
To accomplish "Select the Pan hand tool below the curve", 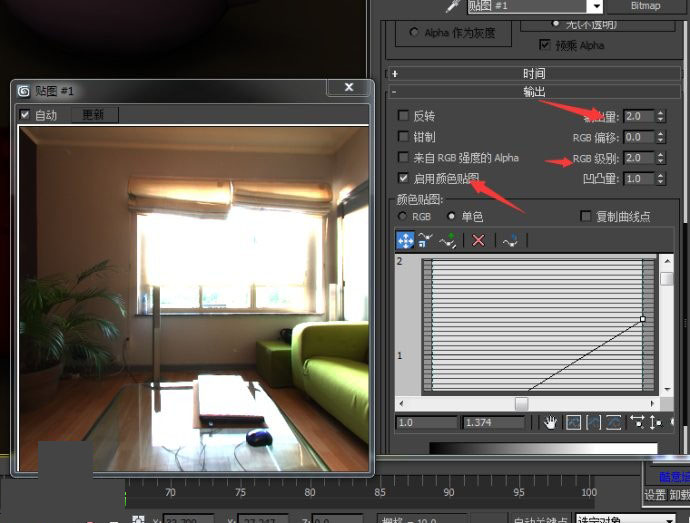I will pos(550,423).
